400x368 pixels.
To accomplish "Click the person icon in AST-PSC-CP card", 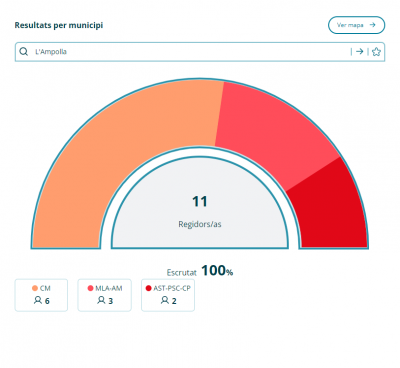I will (165, 300).
